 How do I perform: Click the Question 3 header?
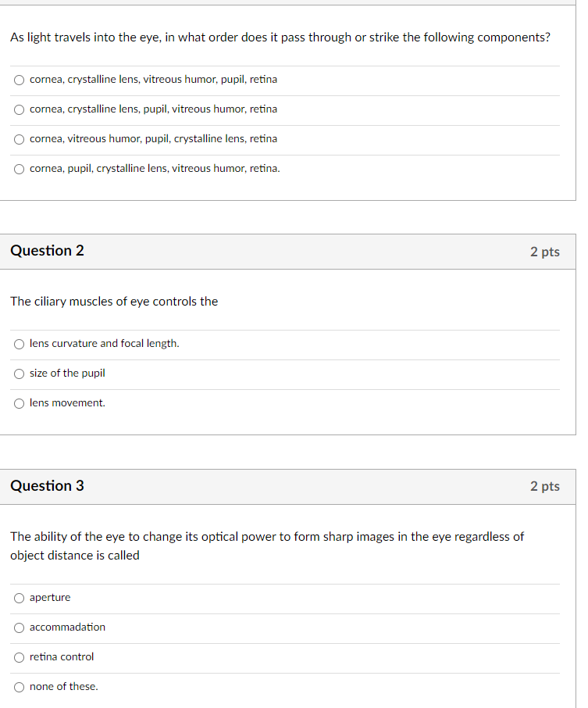47,486
